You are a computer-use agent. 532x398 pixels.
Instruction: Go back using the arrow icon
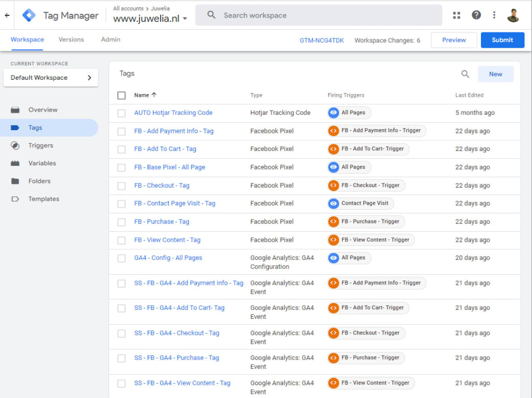tap(7, 15)
